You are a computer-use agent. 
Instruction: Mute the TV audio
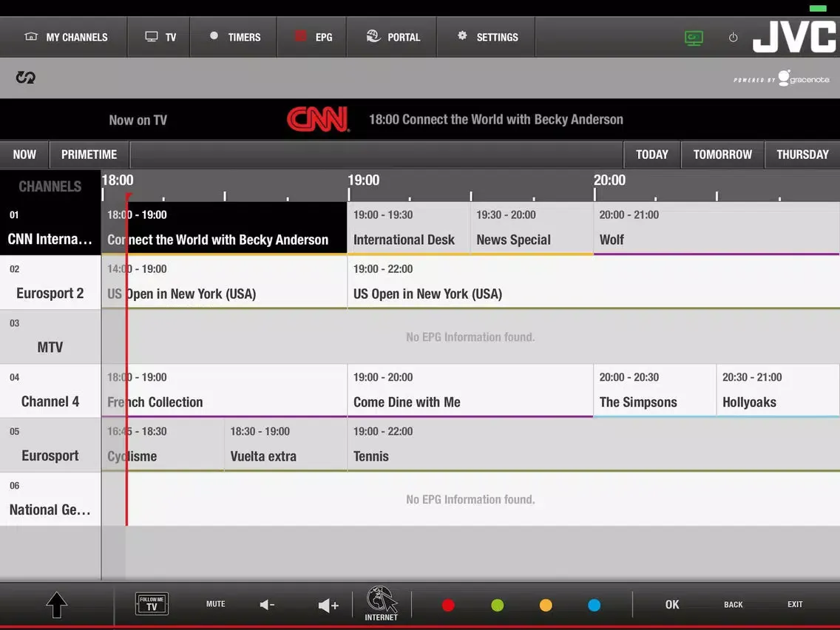tap(215, 603)
